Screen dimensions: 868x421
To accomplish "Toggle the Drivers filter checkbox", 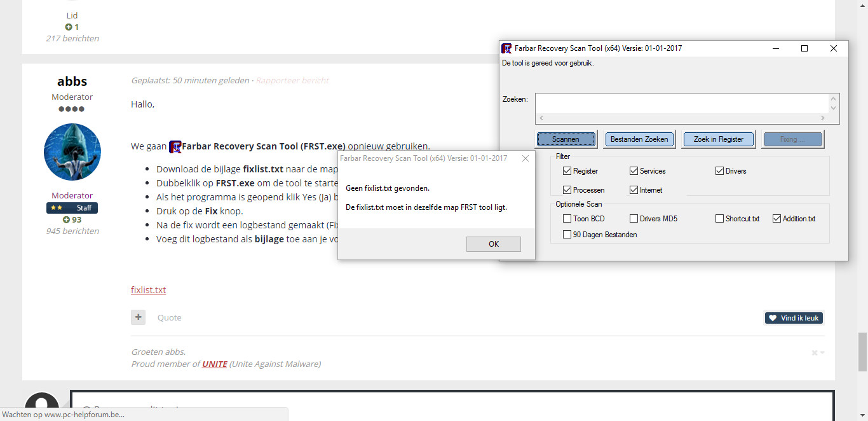I will click(x=719, y=171).
